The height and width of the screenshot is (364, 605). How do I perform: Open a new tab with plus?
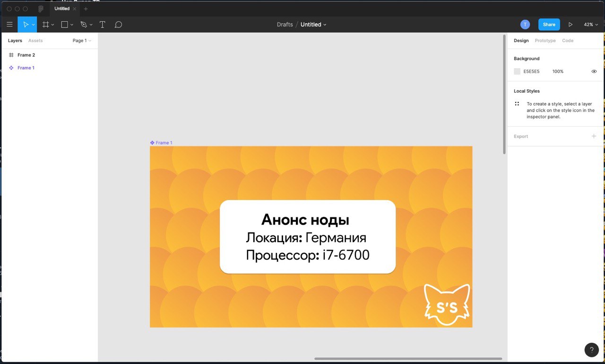tap(86, 9)
